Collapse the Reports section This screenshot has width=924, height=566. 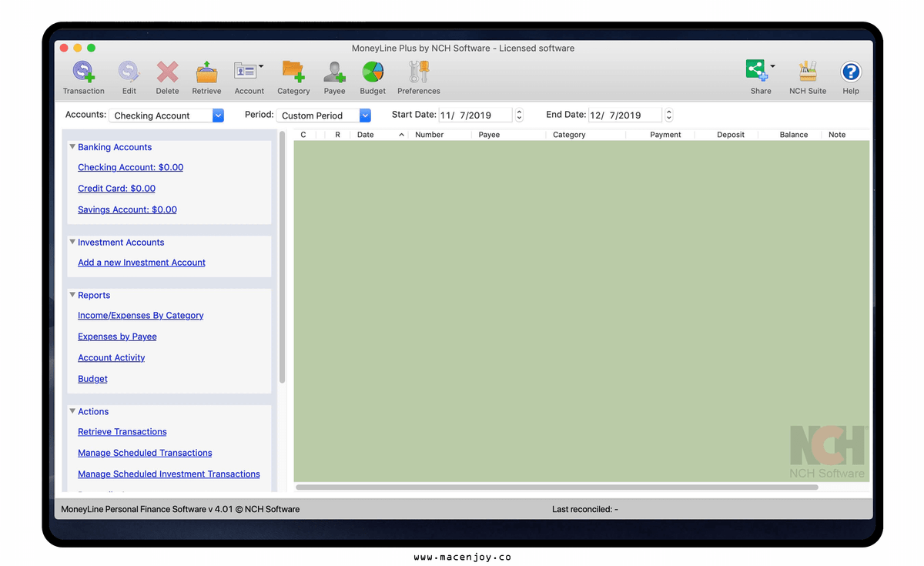[72, 296]
